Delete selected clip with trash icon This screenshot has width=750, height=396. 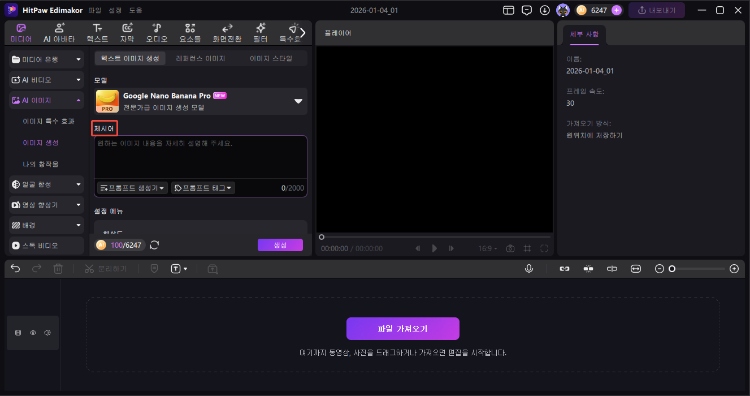58,269
